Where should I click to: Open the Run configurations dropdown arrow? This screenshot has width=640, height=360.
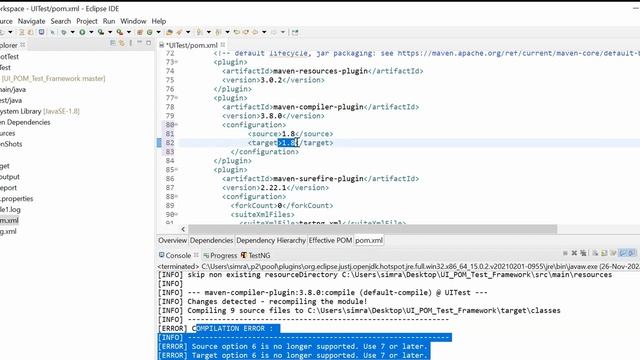coord(91,32)
